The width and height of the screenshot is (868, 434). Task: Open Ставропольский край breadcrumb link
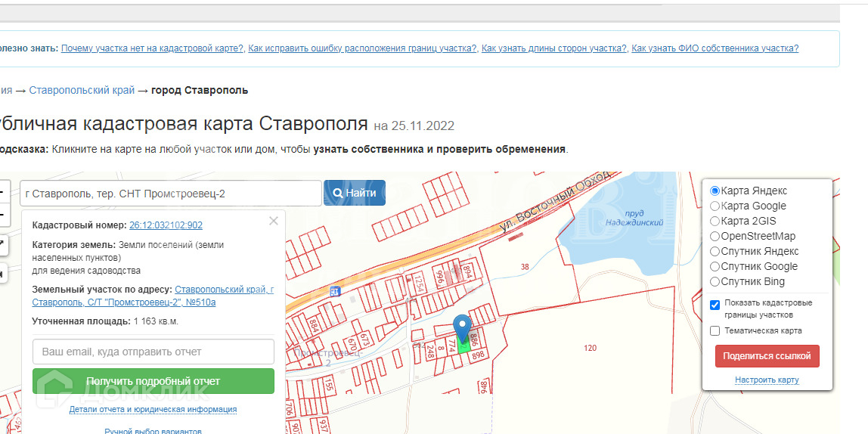tap(82, 90)
